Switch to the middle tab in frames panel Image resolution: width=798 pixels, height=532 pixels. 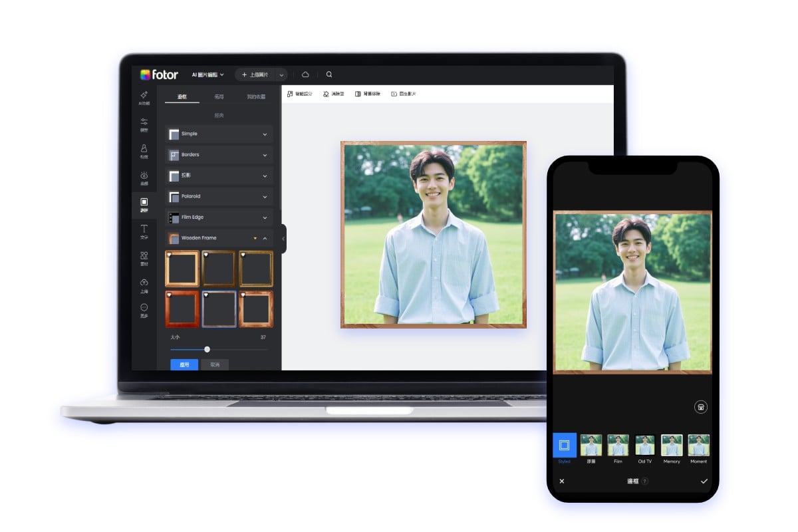point(219,96)
